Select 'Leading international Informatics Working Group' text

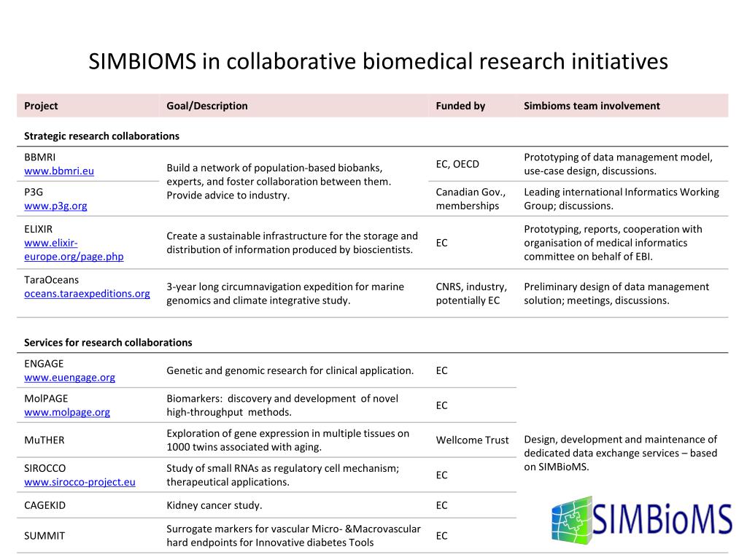[622, 199]
